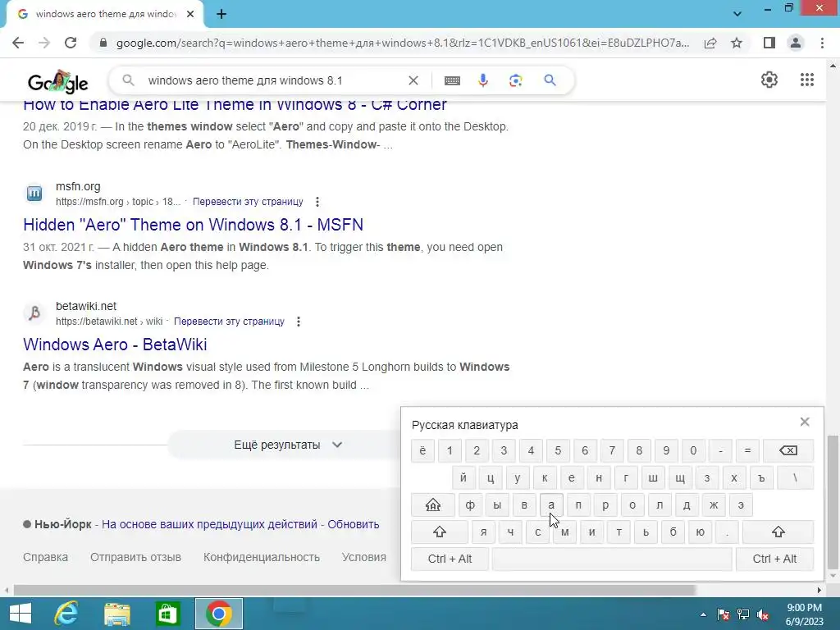Open the tab search chevron in title bar
The height and width of the screenshot is (630, 840).
737,14
